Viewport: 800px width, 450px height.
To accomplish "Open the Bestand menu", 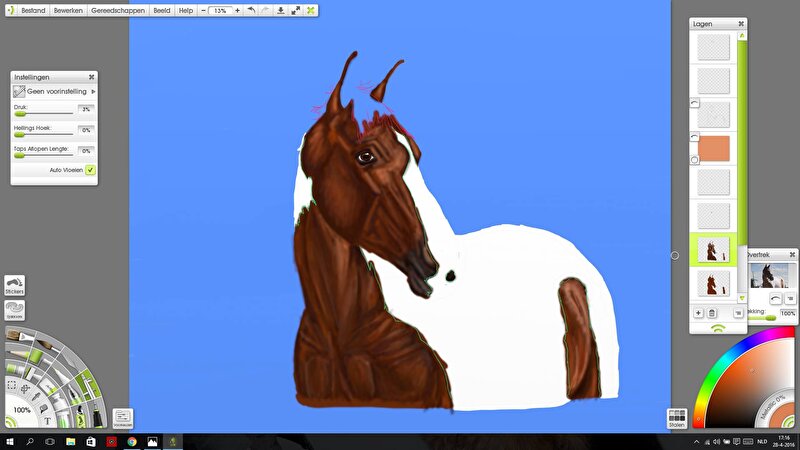I will (x=33, y=10).
